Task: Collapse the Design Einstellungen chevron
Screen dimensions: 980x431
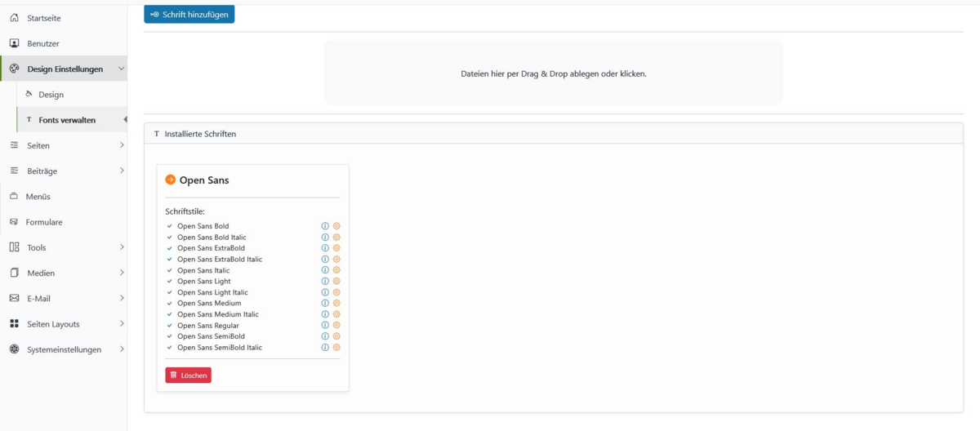Action: click(122, 69)
